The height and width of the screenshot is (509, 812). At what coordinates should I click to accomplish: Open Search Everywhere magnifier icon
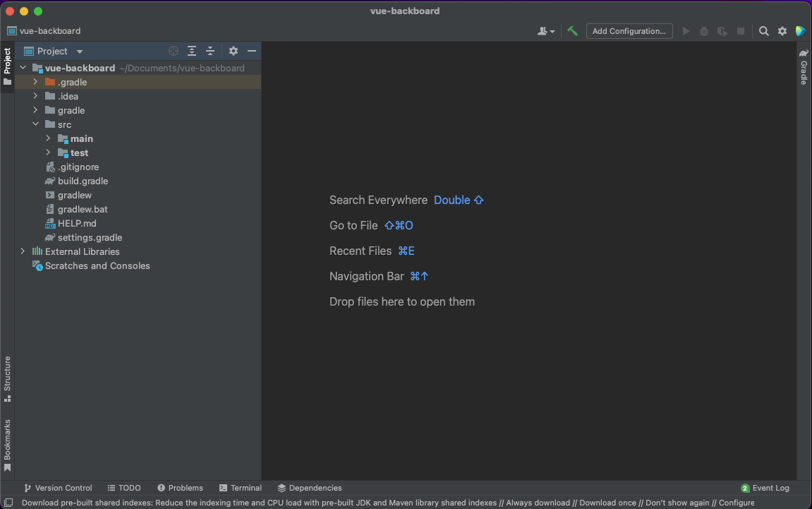[x=763, y=31]
